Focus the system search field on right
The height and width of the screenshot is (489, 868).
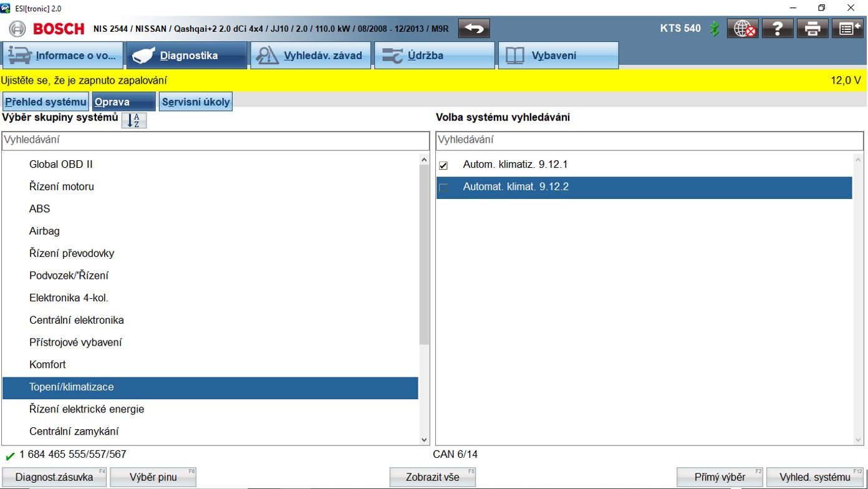650,140
